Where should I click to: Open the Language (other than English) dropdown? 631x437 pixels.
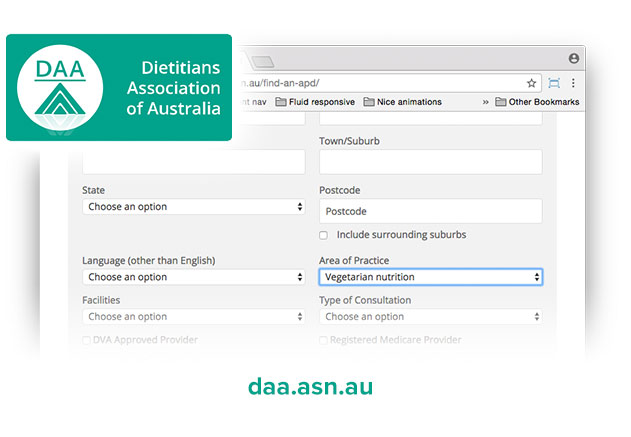pos(194,277)
